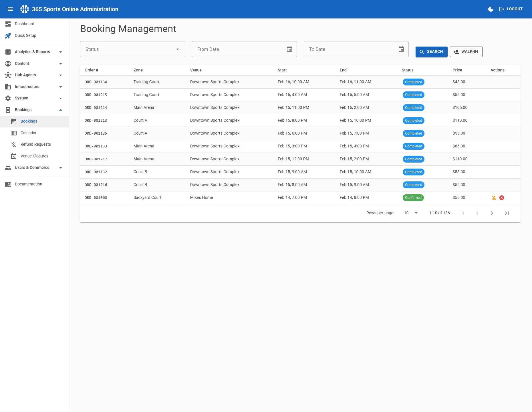Click the Backyard Court zone cell
Screen dimensions: 532x412
147,198
